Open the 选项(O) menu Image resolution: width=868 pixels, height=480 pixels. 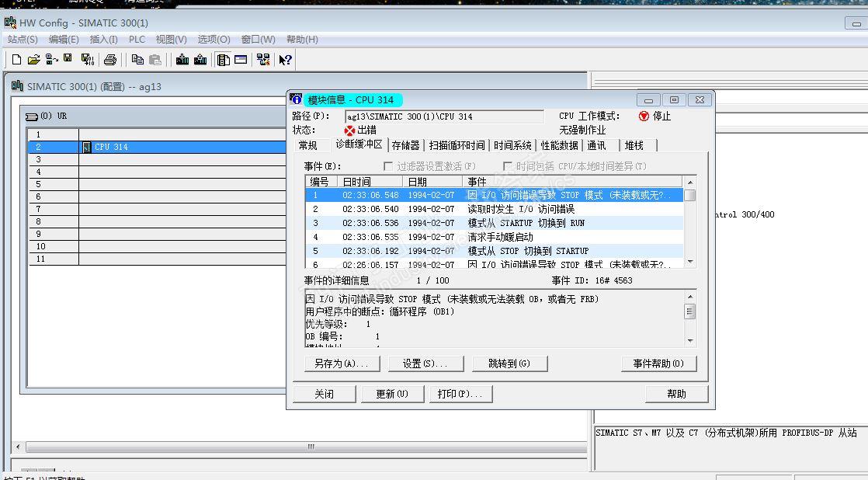(214, 40)
